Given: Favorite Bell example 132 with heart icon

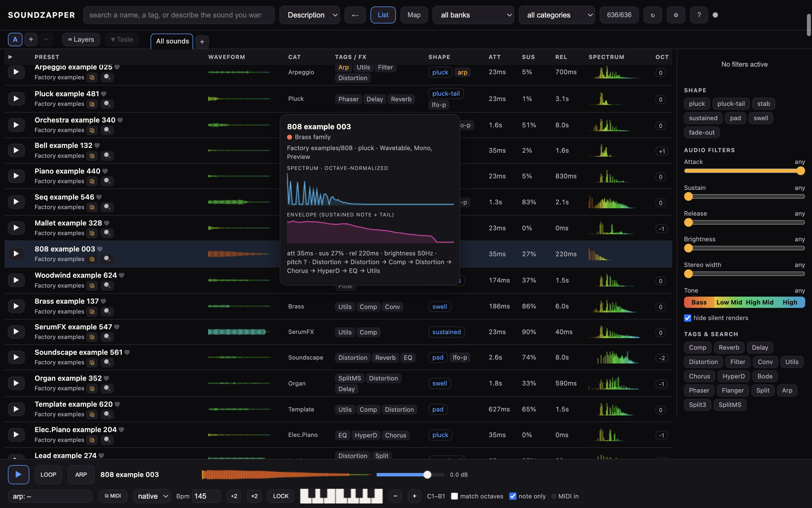Looking at the screenshot, I should (97, 145).
